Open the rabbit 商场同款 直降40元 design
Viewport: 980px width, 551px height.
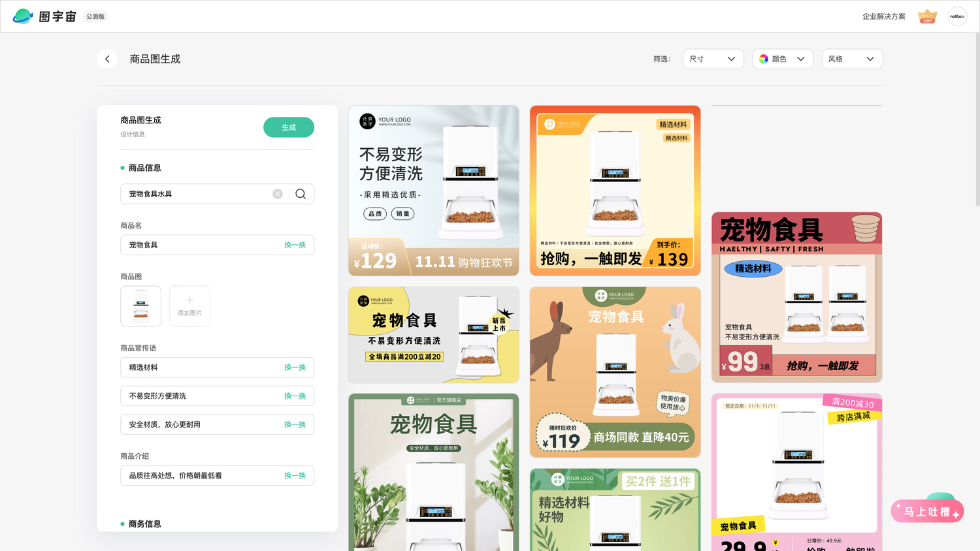click(x=615, y=372)
